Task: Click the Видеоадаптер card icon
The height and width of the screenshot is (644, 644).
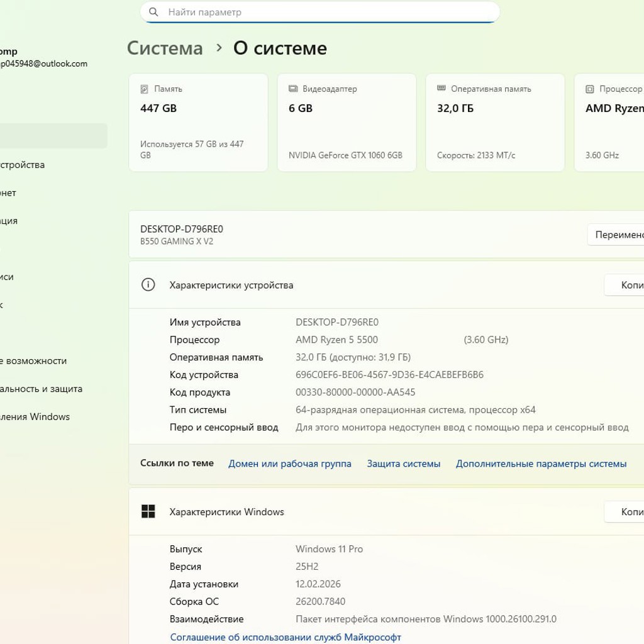Action: (293, 89)
